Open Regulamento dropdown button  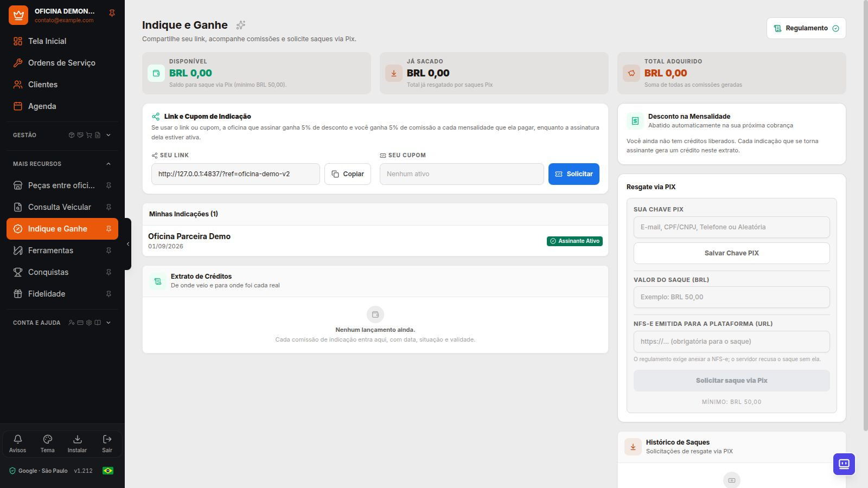(806, 28)
